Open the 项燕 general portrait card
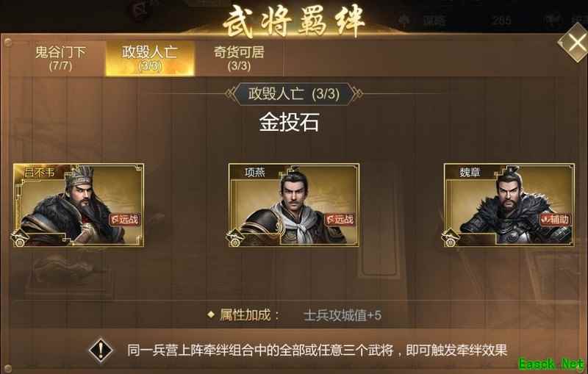Screen dimensions: 588x374 (293, 205)
